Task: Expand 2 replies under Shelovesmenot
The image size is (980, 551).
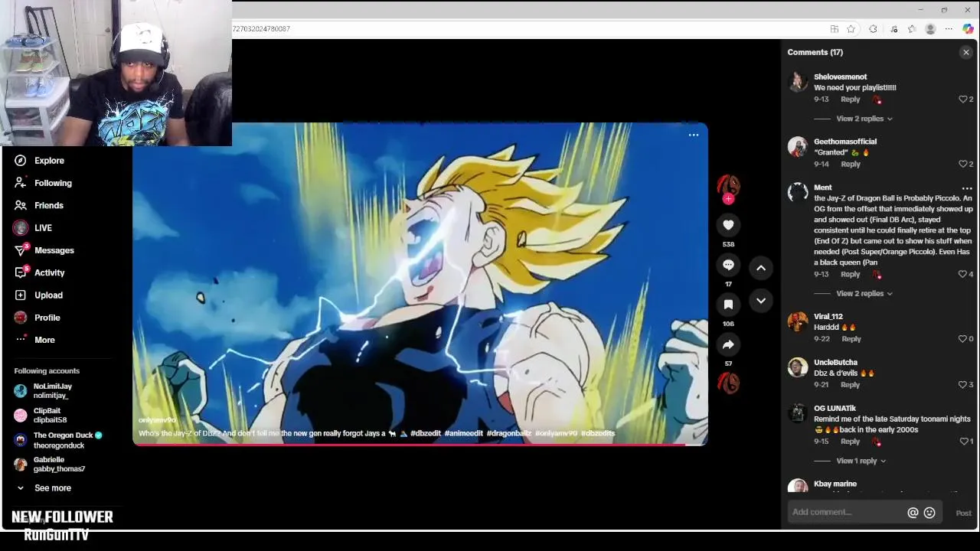Action: [x=864, y=119]
